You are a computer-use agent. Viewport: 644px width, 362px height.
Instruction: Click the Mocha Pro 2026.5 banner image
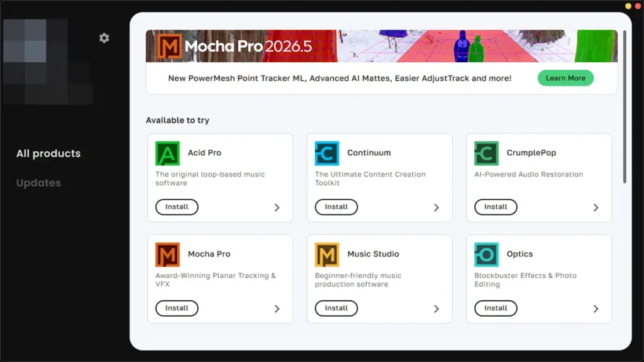tap(382, 46)
